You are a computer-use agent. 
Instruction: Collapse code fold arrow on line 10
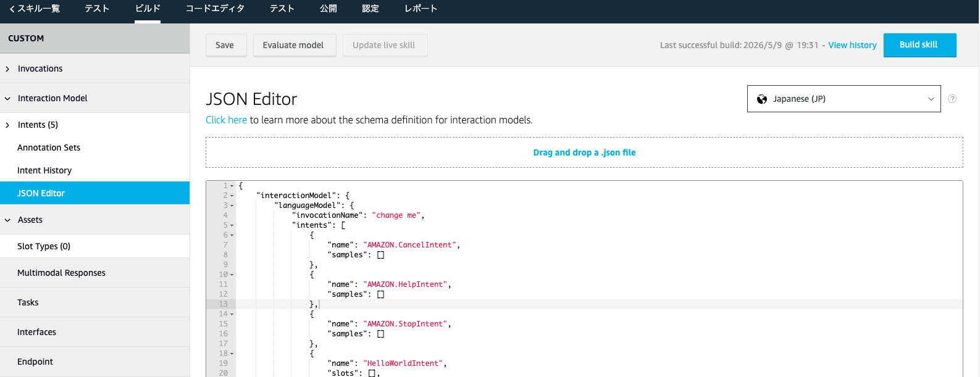[232, 275]
